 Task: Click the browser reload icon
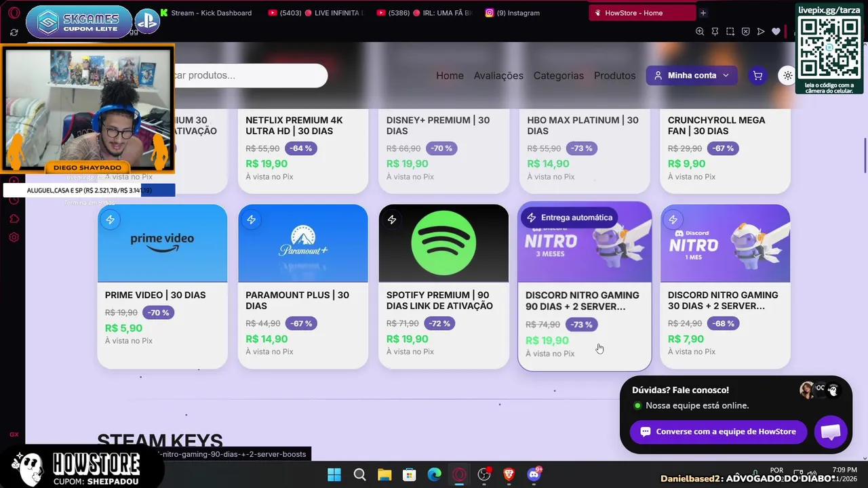point(14,32)
